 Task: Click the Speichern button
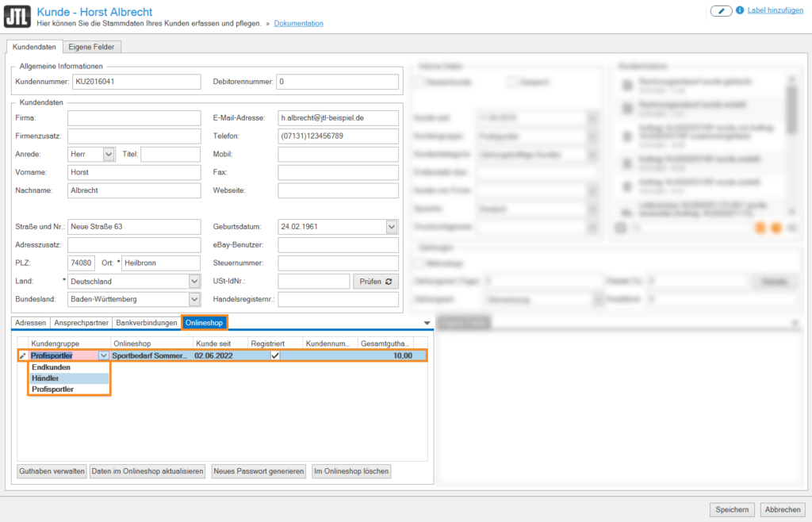pyautogui.click(x=731, y=509)
